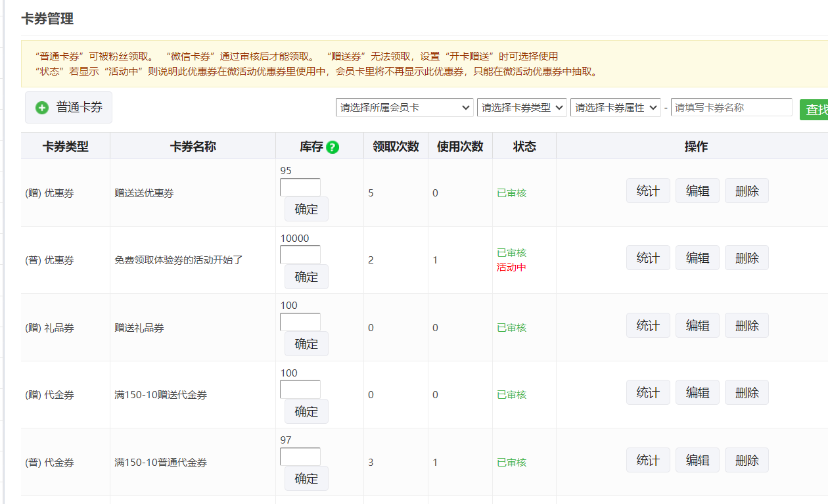Open the 请选择所属会员卡 dropdown

point(404,108)
